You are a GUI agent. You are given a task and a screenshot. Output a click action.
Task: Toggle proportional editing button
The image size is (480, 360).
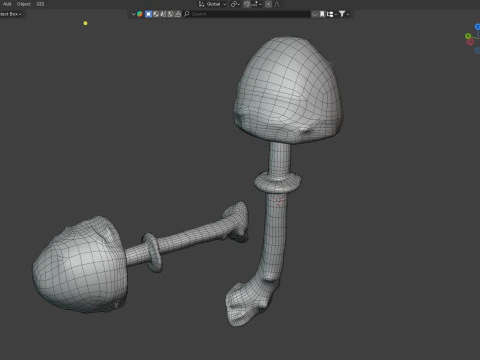(x=268, y=4)
